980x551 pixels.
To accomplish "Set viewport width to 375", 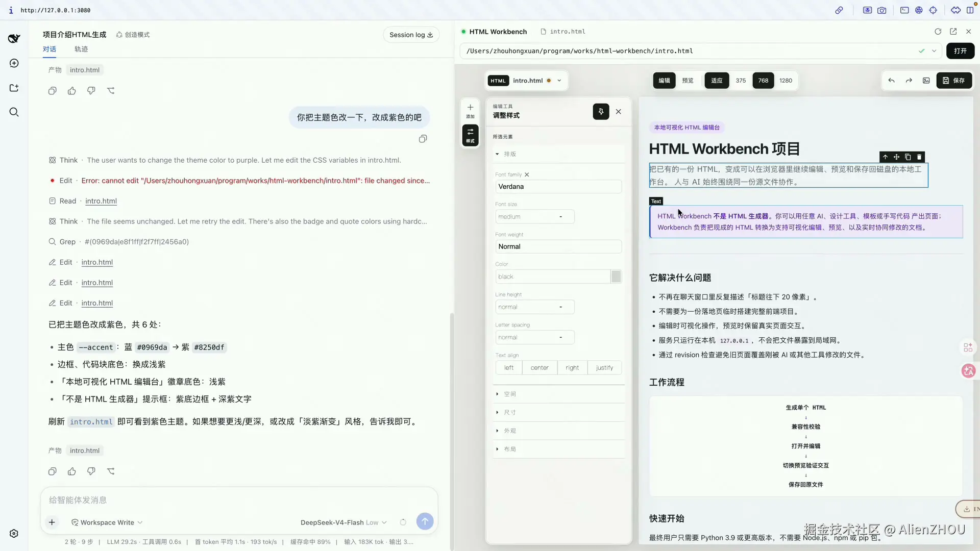I will 741,81.
